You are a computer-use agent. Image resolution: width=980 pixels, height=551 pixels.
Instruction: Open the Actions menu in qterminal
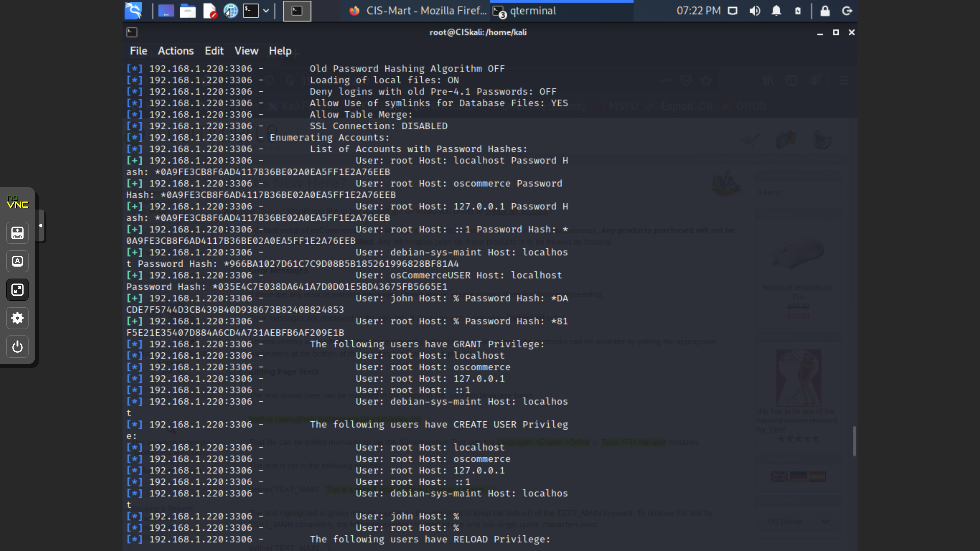[x=176, y=51]
